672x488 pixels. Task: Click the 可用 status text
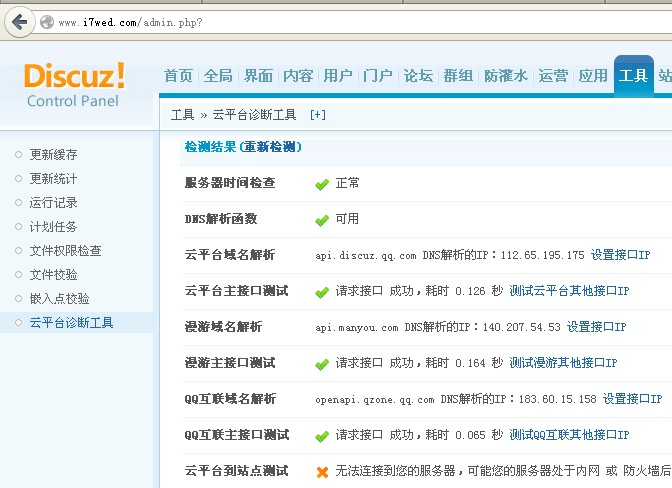tap(347, 219)
